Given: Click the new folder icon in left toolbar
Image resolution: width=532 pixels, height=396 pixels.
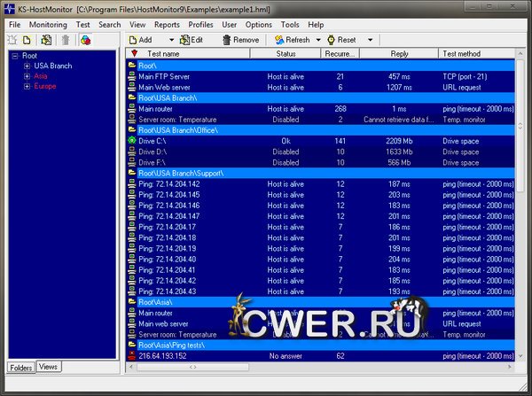Looking at the screenshot, I should pyautogui.click(x=13, y=40).
